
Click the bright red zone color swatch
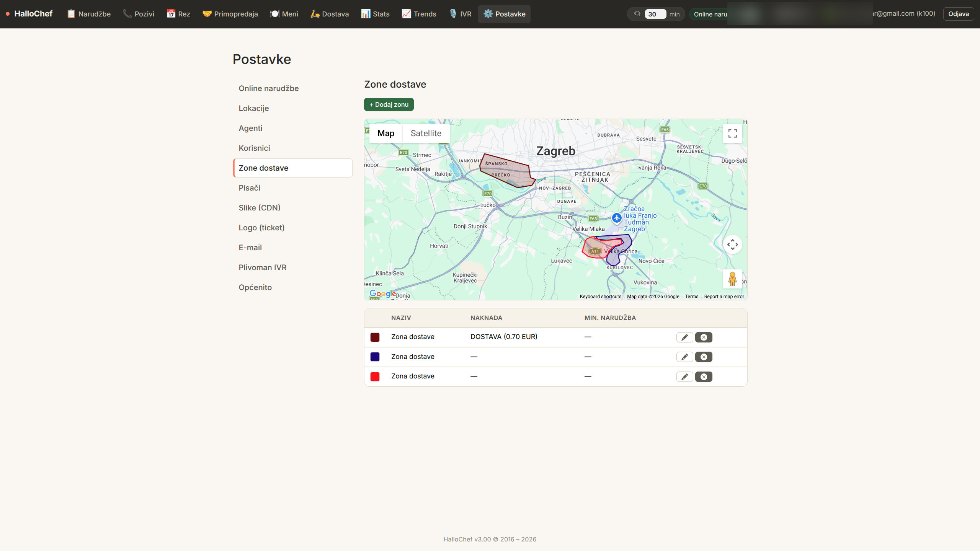[x=375, y=377]
